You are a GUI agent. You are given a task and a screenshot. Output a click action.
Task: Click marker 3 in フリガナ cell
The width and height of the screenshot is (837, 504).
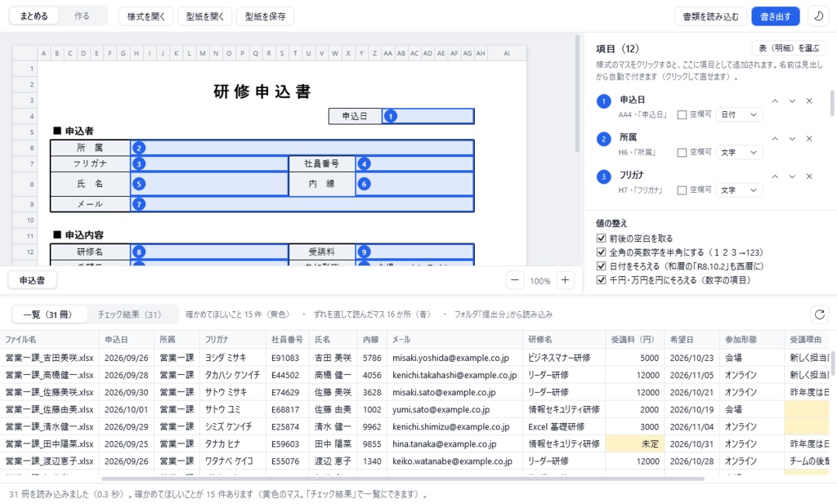pyautogui.click(x=139, y=163)
